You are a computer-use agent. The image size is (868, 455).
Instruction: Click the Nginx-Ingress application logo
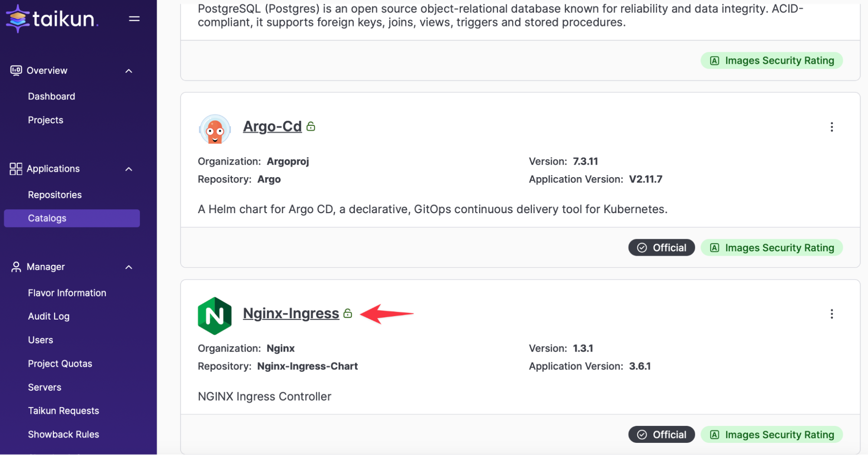pyautogui.click(x=215, y=316)
